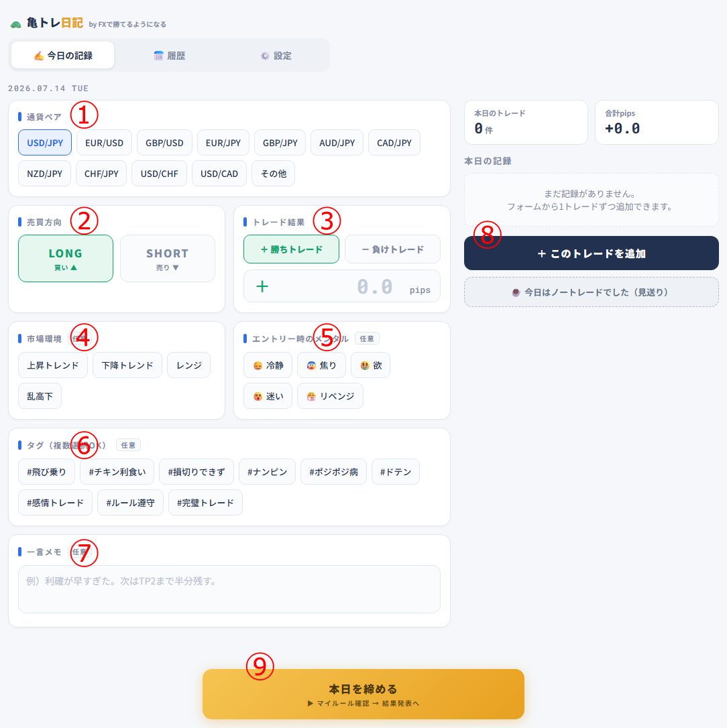Viewport: 727px width, 728px height.
Task: Mark trade as 負けトレード
Action: pos(392,249)
